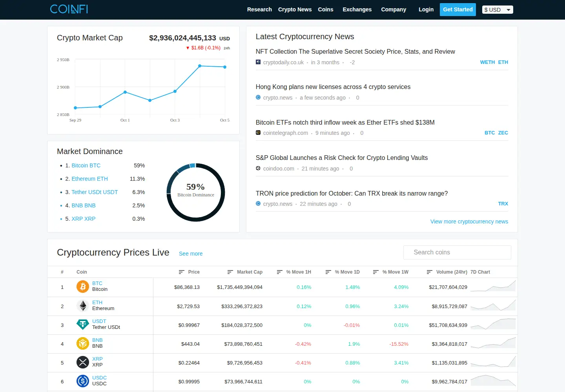Click the USDC ticker link in table
Screen dimensions: 565x392
point(99,377)
